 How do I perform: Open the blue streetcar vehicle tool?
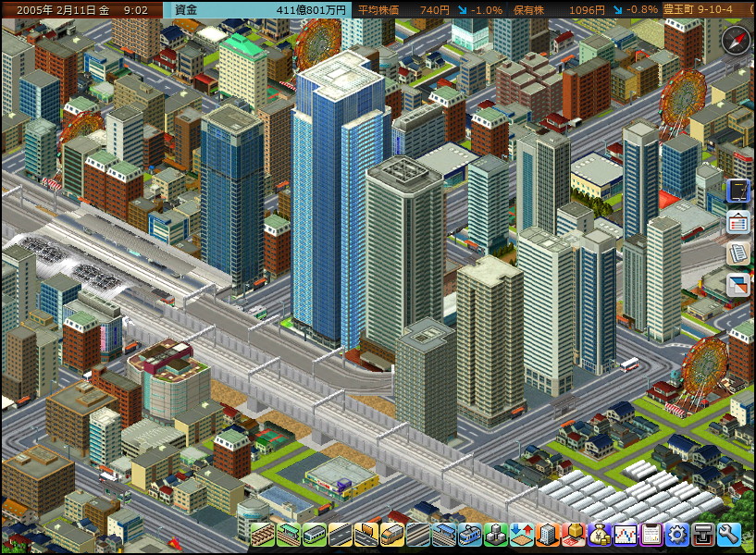(470, 535)
